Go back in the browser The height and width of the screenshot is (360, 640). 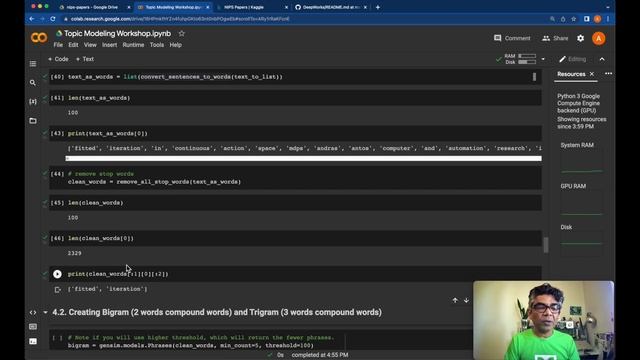[32, 19]
